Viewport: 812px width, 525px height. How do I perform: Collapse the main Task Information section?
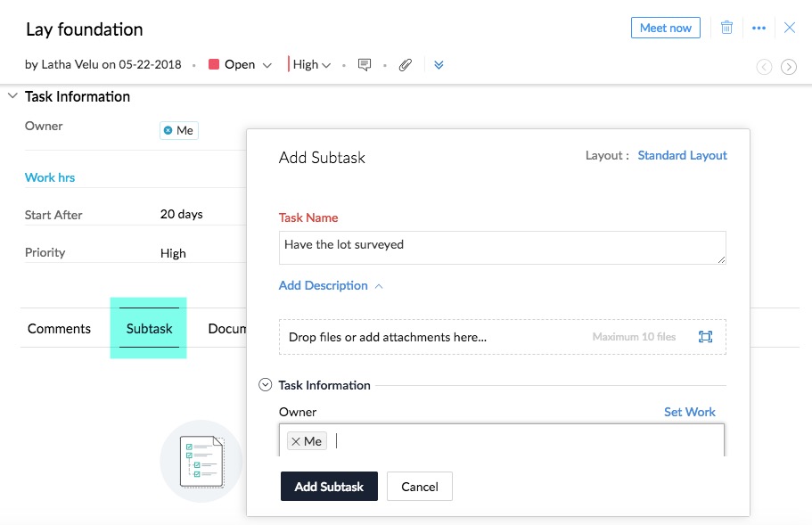(12, 96)
